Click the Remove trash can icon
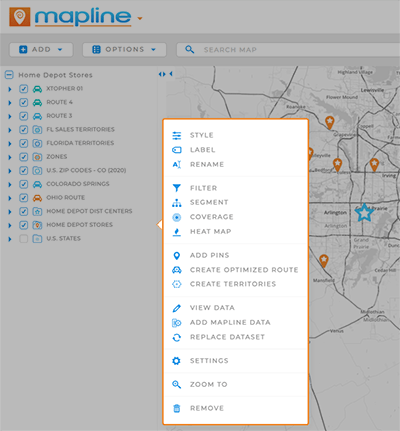 click(x=177, y=408)
